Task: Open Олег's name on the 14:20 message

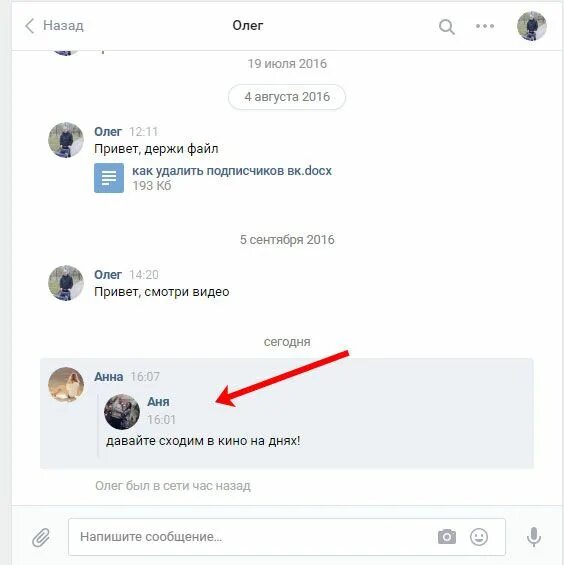Action: (108, 275)
